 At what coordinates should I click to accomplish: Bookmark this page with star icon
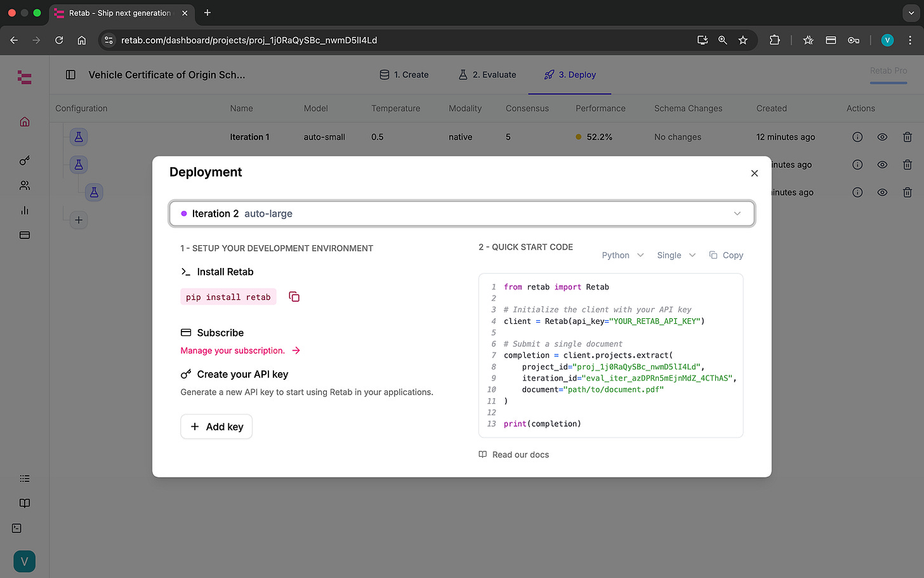[x=742, y=40]
